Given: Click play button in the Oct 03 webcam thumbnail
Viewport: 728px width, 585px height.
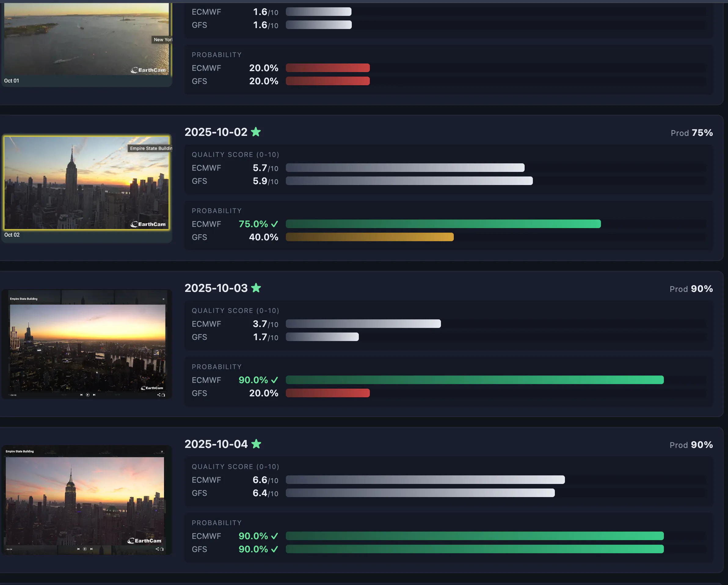Looking at the screenshot, I should (88, 394).
